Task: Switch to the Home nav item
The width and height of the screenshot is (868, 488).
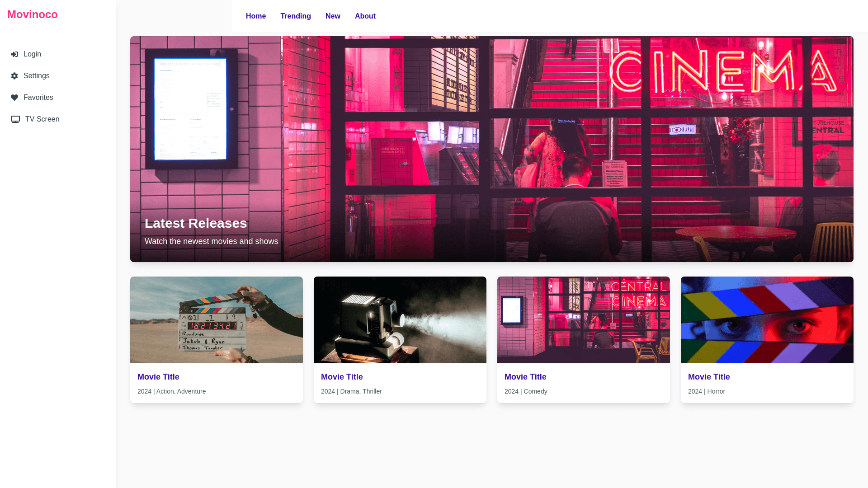Action: (x=256, y=16)
